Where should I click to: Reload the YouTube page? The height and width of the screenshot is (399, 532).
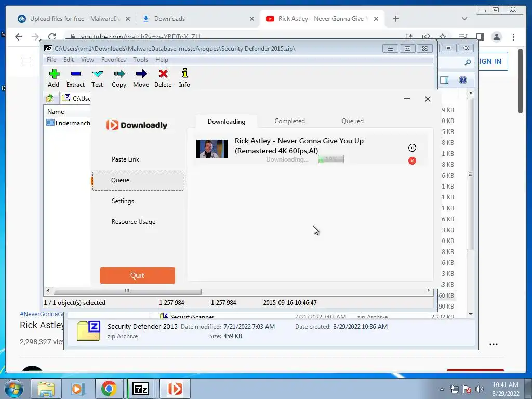[x=52, y=37]
